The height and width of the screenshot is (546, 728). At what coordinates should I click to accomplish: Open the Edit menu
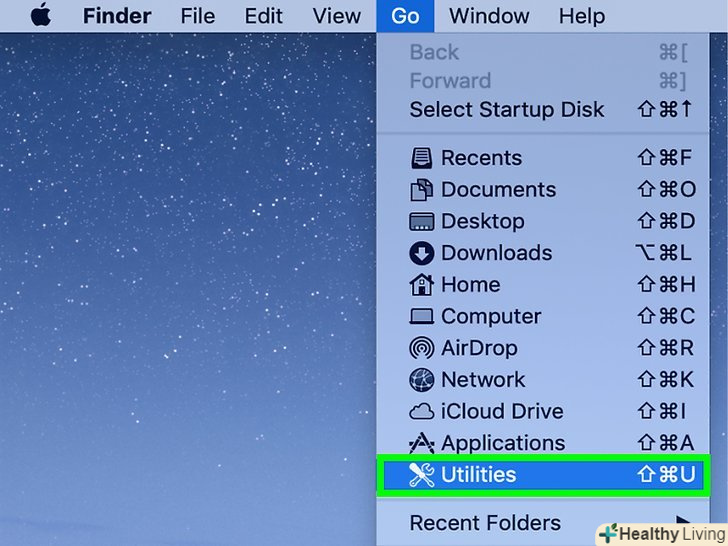263,16
